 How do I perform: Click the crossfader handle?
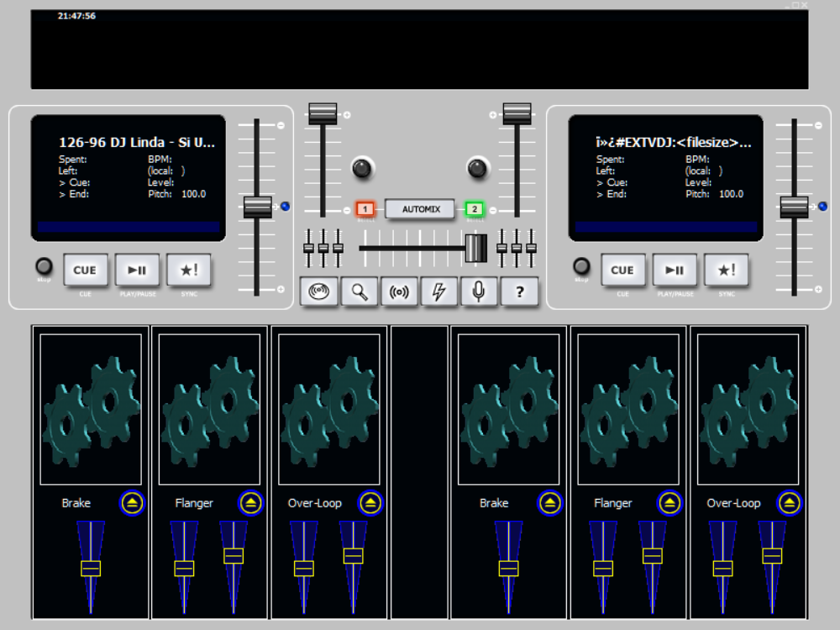(x=475, y=248)
